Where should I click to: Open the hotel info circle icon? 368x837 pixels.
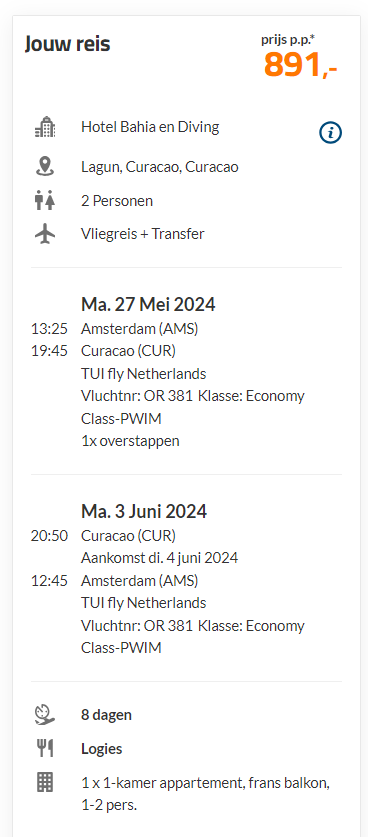[x=331, y=132]
